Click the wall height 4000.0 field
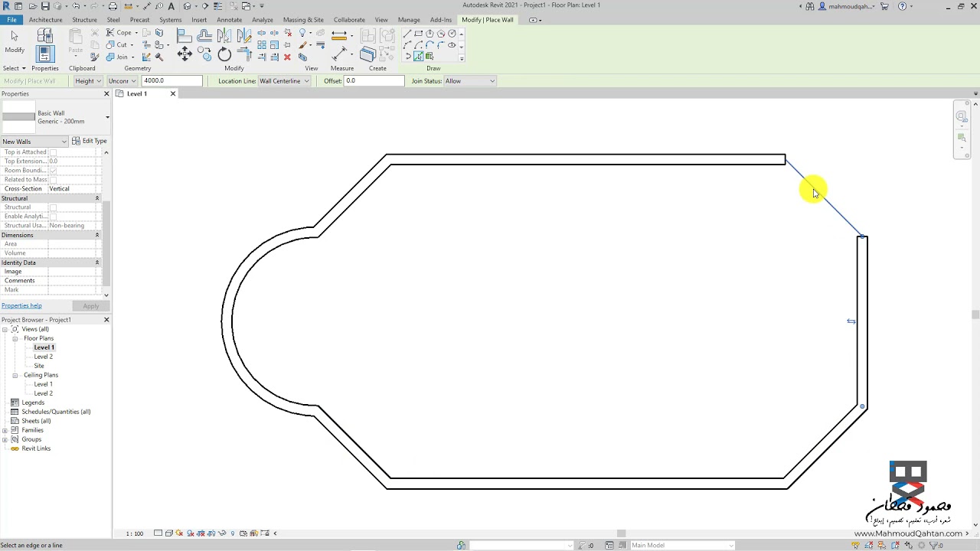Viewport: 980px width, 551px height. 172,81
